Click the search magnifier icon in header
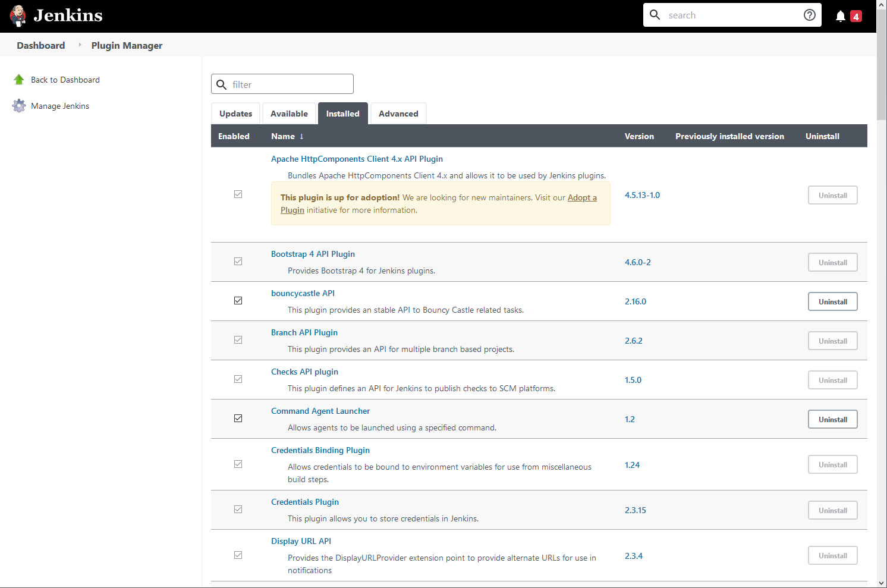This screenshot has width=887, height=588. (x=655, y=15)
